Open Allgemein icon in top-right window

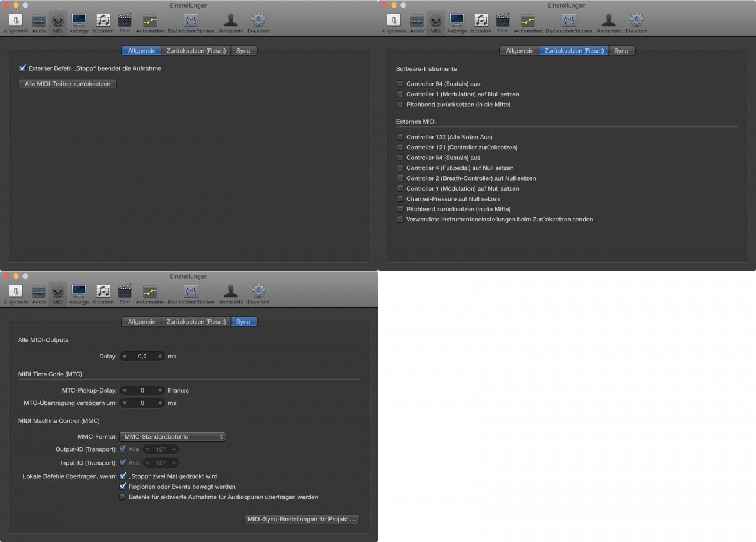pyautogui.click(x=393, y=22)
